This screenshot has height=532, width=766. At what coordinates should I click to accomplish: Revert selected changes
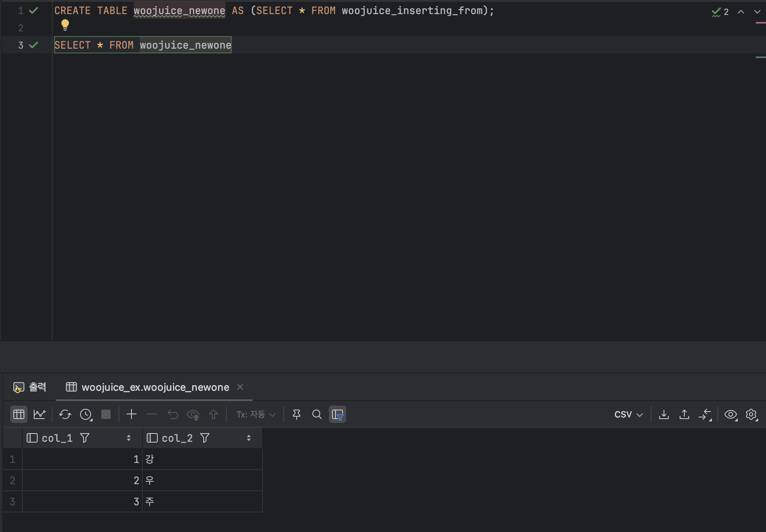[173, 414]
